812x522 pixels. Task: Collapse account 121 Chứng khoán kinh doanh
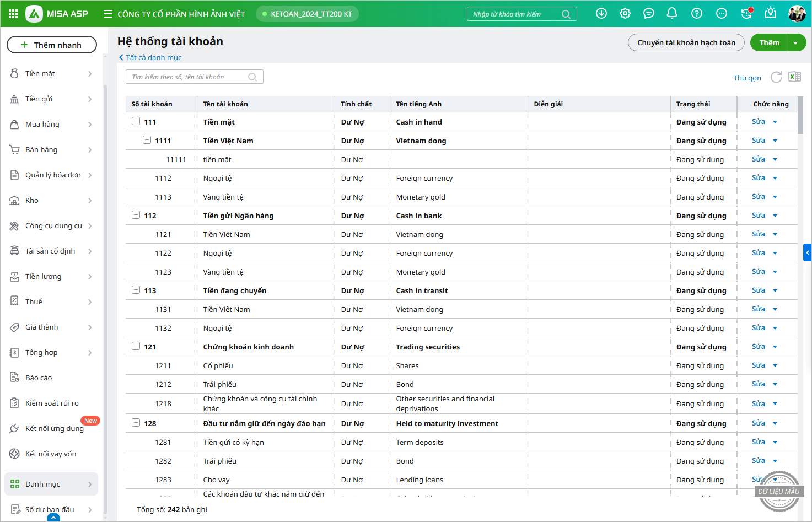point(136,346)
